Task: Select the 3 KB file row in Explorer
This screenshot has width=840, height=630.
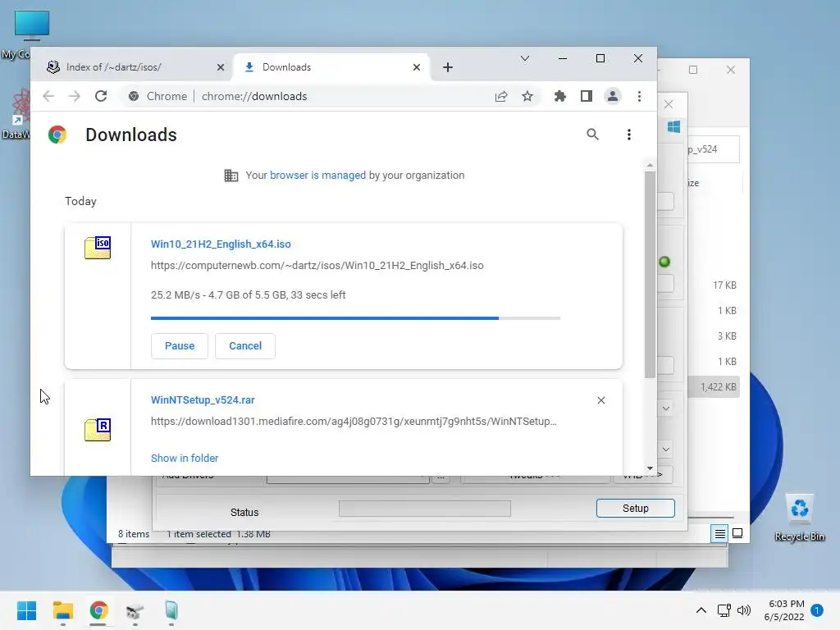Action: pos(714,336)
